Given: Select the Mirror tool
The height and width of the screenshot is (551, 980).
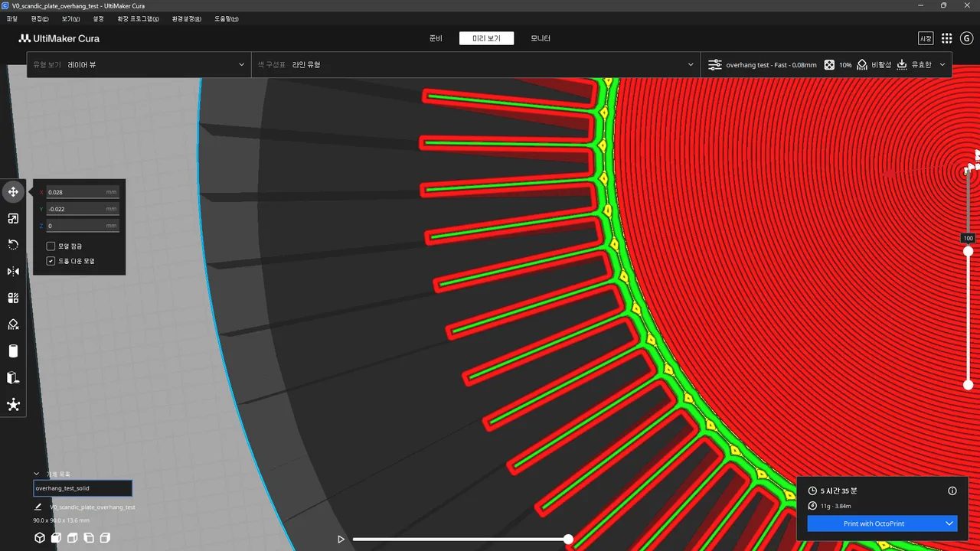Looking at the screenshot, I should pos(13,271).
